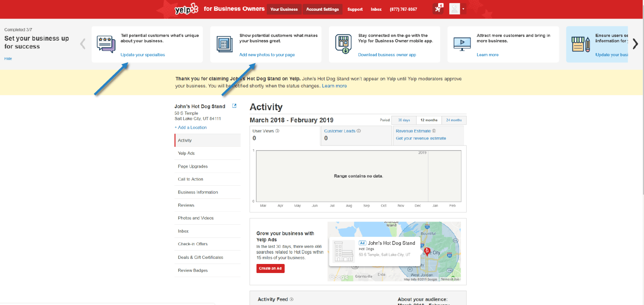Click the Ad badge on map card
This screenshot has width=644, height=305.
(363, 243)
